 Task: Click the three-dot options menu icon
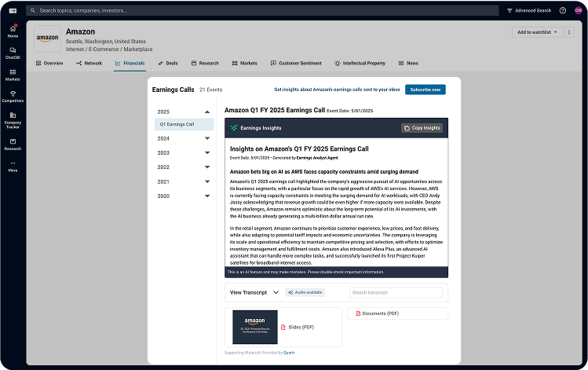569,32
